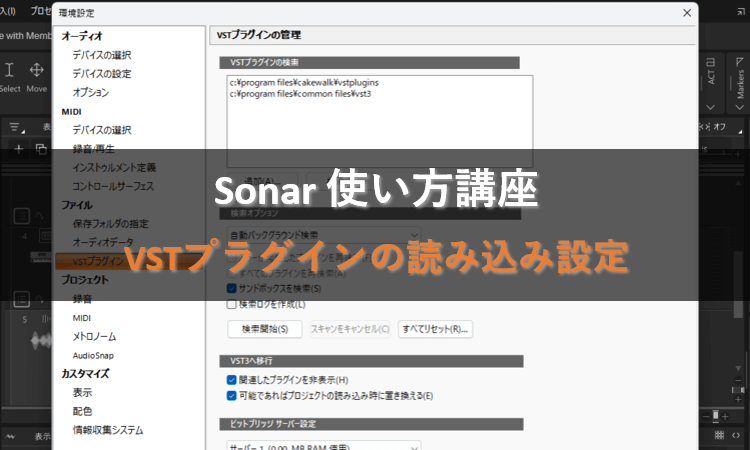Click the add track plus icon

(x=18, y=148)
